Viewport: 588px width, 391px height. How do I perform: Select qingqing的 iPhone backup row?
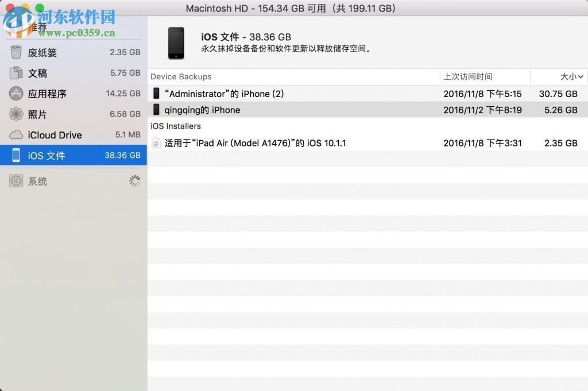367,110
